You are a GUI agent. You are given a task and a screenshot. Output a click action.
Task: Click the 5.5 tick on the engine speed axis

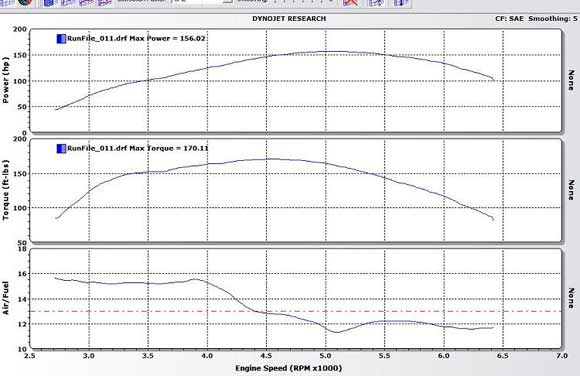click(385, 356)
